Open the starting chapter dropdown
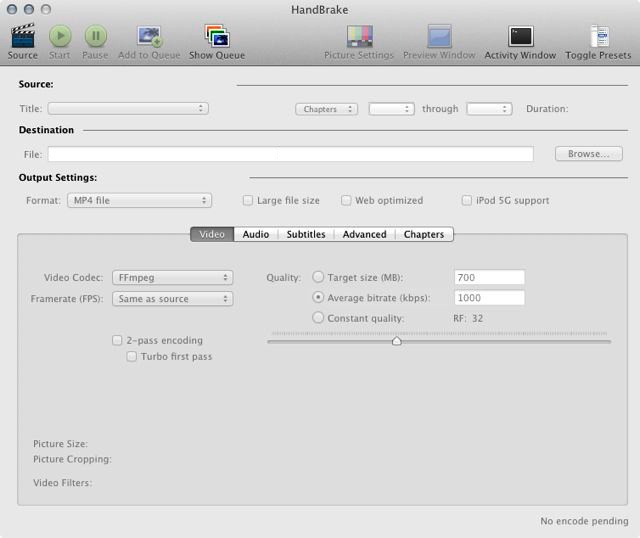 (391, 109)
